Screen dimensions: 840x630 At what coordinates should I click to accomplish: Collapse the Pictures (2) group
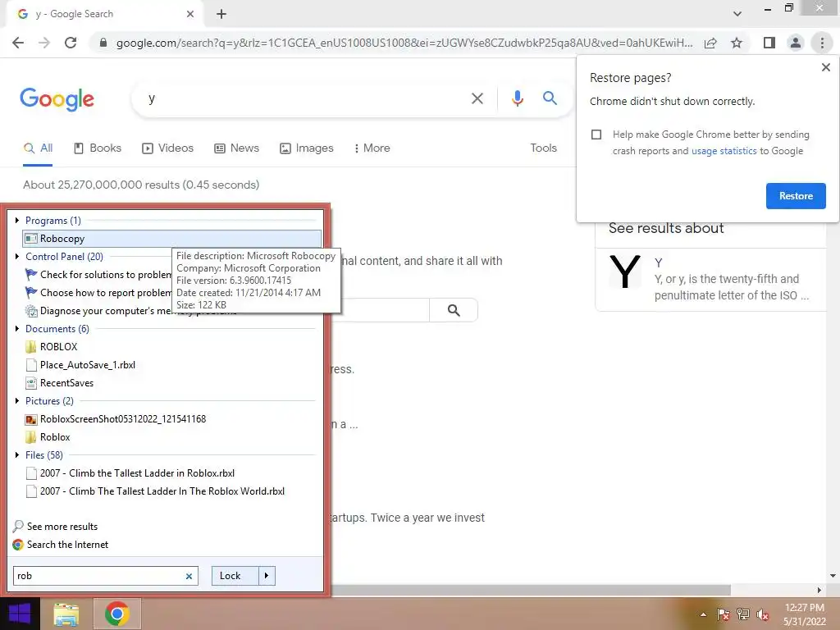[x=17, y=400]
